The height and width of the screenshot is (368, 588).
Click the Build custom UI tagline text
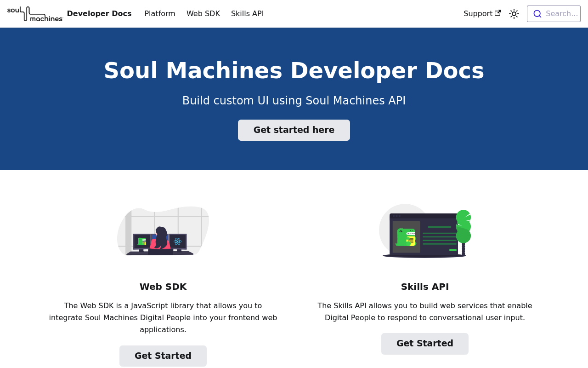click(x=294, y=101)
